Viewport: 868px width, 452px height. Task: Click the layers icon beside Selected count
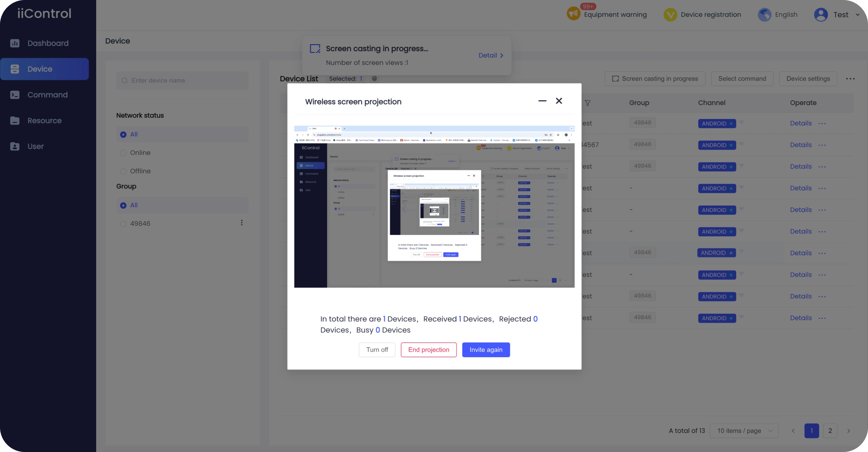(374, 79)
